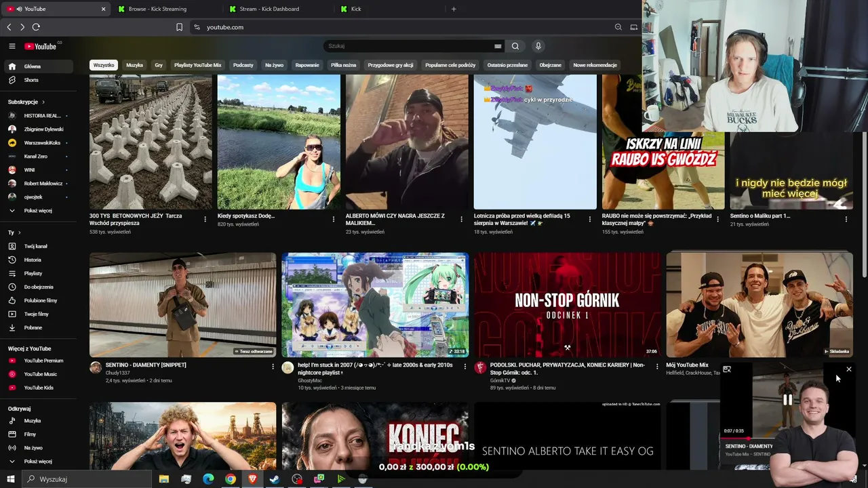Expand the Subskrypcje section chevron
Viewport: 868px width, 488px height.
tap(43, 102)
